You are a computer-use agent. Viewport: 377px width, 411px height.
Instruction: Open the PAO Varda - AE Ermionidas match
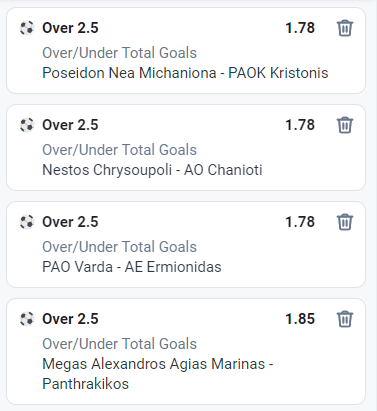click(x=132, y=267)
